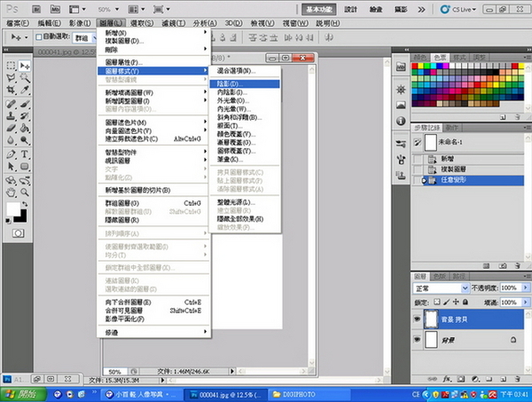Open the 濾鏡(T) menu

point(173,23)
